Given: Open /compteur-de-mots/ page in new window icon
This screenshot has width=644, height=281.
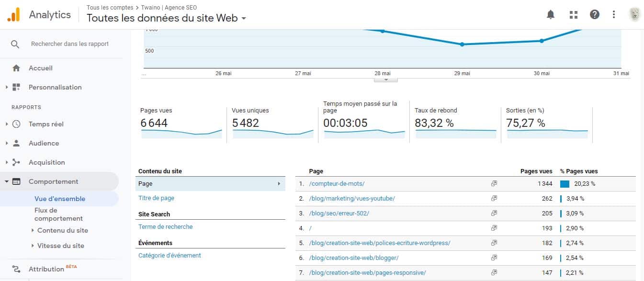Looking at the screenshot, I should pyautogui.click(x=494, y=183).
